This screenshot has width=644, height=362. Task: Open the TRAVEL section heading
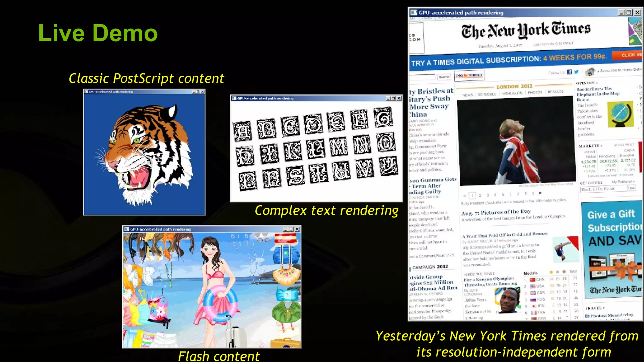click(595, 308)
